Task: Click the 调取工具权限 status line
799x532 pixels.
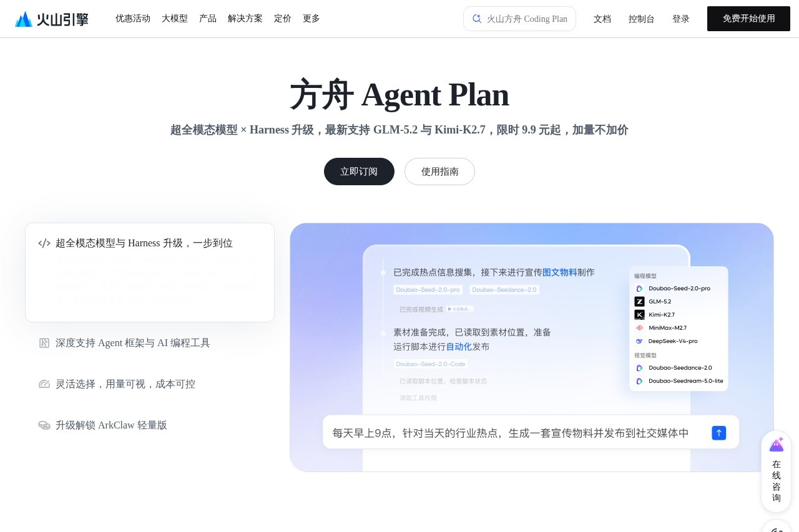Action: [418, 398]
